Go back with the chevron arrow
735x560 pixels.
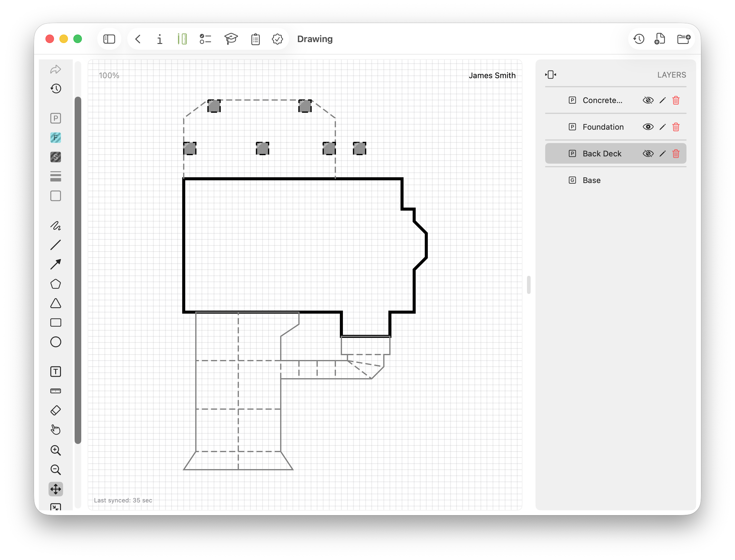point(138,39)
